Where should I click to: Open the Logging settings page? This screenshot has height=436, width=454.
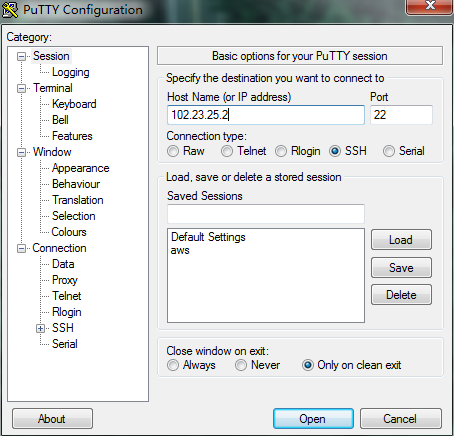(x=71, y=72)
